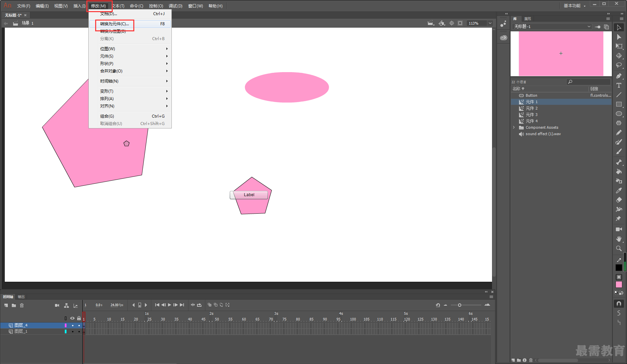Select the Width tool
The height and width of the screenshot is (364, 627).
[619, 210]
